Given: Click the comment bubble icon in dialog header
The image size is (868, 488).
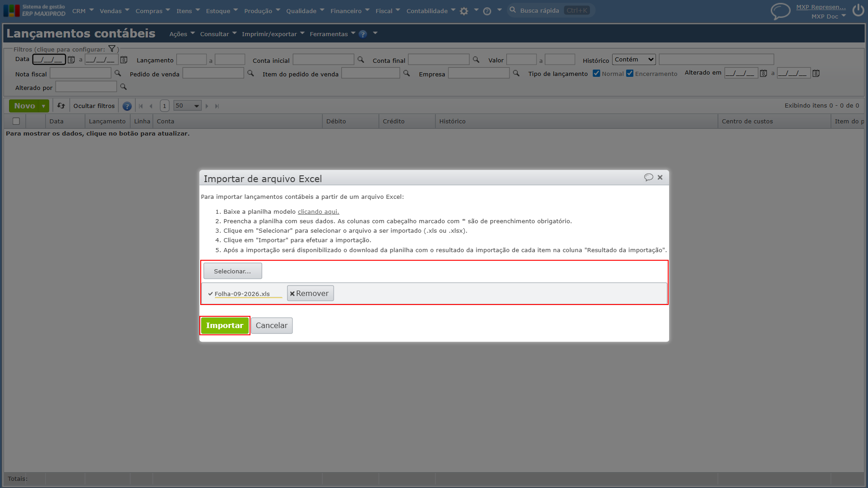Looking at the screenshot, I should (x=648, y=177).
